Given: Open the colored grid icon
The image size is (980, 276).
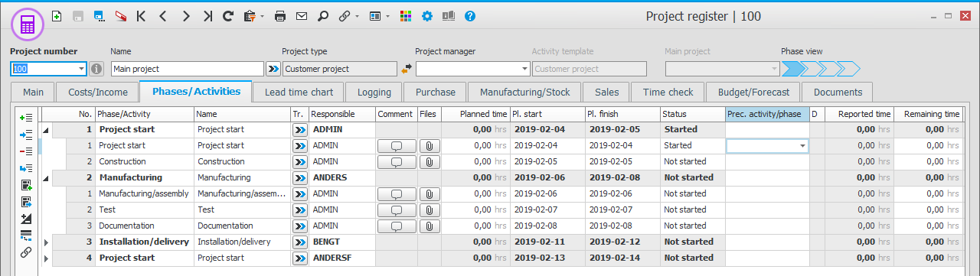Looking at the screenshot, I should (x=407, y=15).
